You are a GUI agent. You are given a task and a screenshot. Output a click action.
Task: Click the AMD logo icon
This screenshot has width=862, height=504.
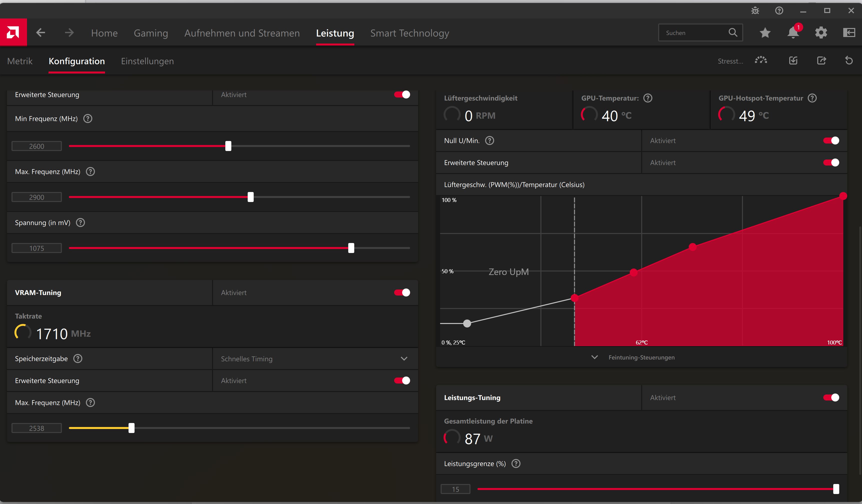click(13, 32)
